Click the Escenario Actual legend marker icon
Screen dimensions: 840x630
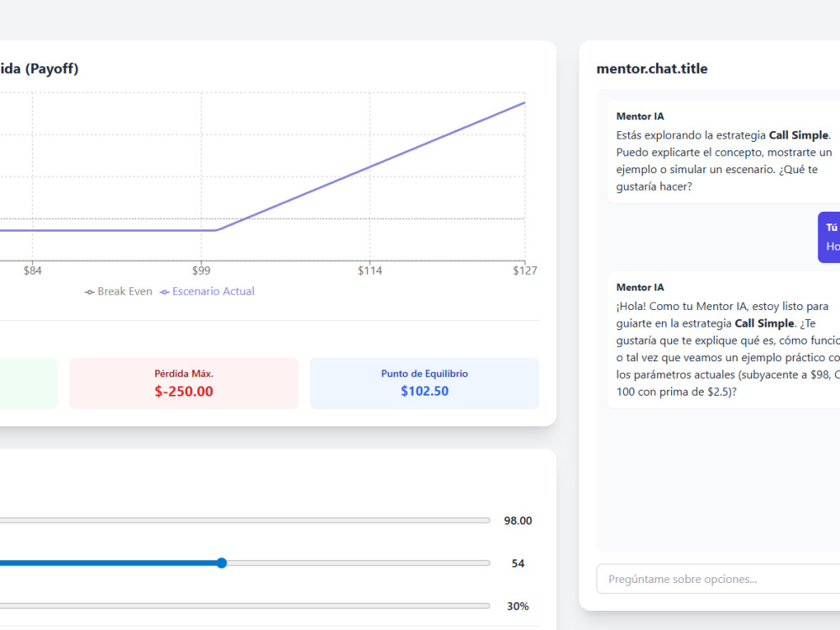point(165,292)
